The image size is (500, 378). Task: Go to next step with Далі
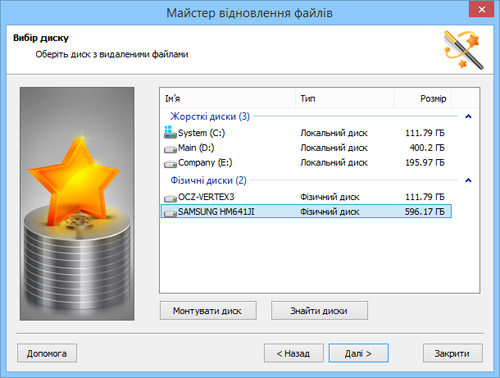[x=358, y=353]
